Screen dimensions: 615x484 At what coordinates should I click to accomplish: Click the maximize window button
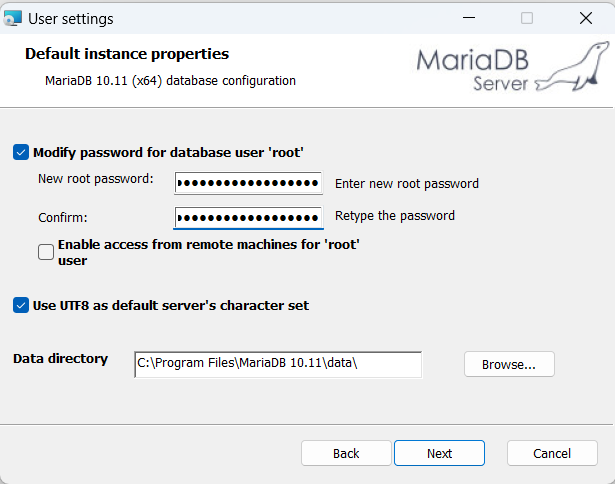[527, 18]
